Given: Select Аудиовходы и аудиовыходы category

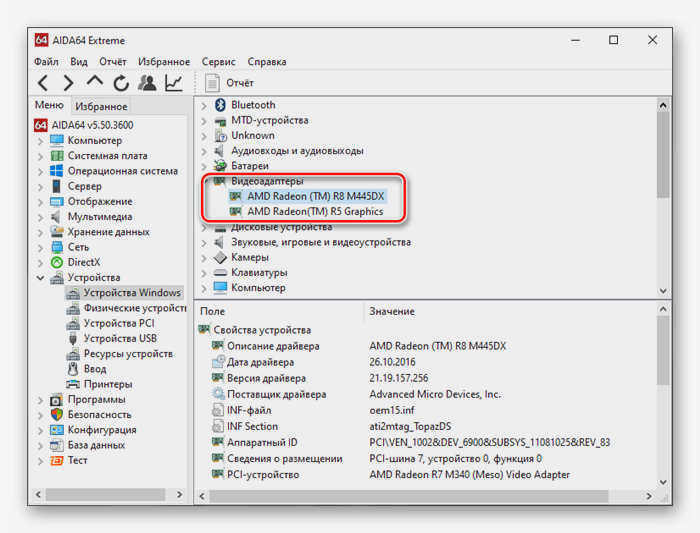Looking at the screenshot, I should (x=289, y=150).
